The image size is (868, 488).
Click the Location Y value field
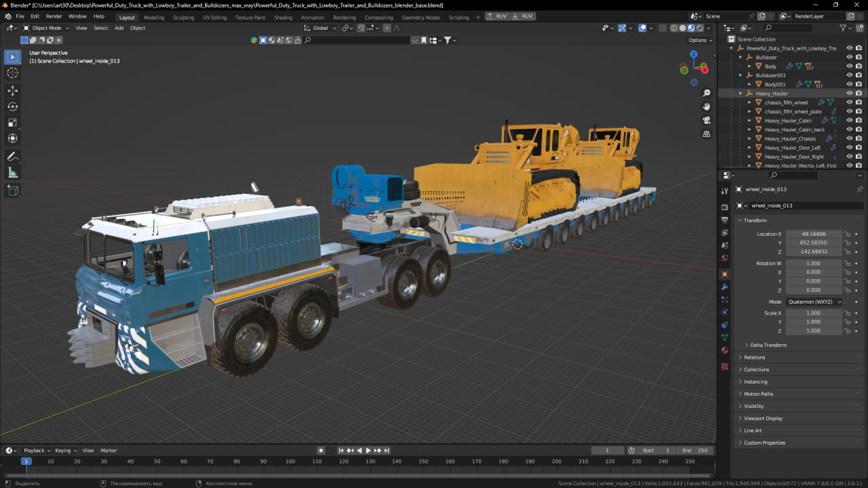pyautogui.click(x=814, y=243)
